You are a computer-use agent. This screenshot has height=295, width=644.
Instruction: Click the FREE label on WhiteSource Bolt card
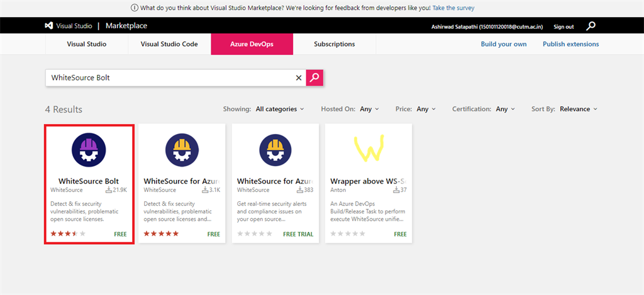120,234
